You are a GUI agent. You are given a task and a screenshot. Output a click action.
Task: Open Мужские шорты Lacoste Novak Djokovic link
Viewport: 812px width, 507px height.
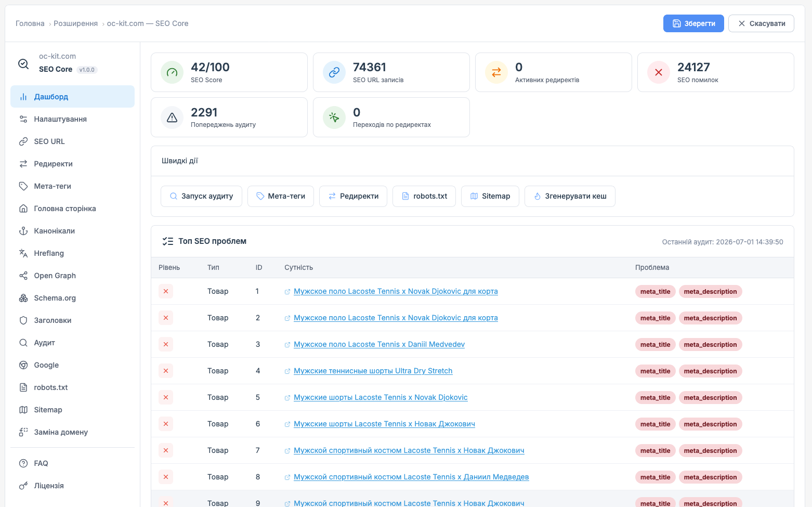[x=381, y=397]
